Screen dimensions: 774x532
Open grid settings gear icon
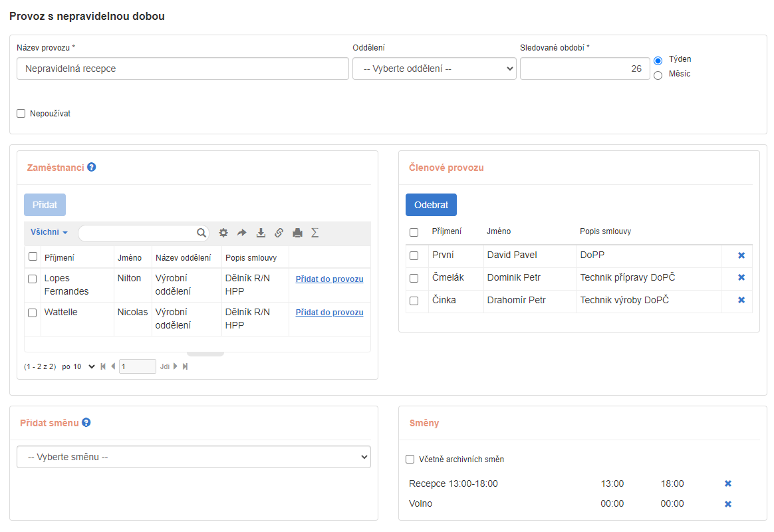[223, 233]
